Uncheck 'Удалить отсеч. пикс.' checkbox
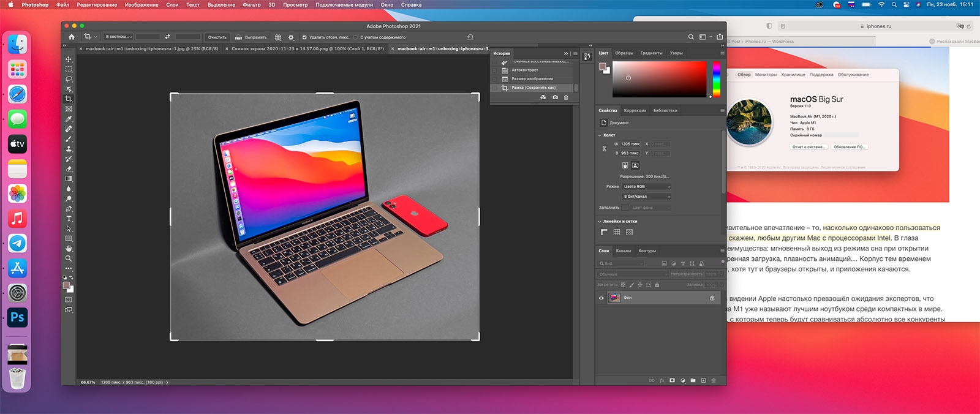The width and height of the screenshot is (980, 414). (x=304, y=37)
